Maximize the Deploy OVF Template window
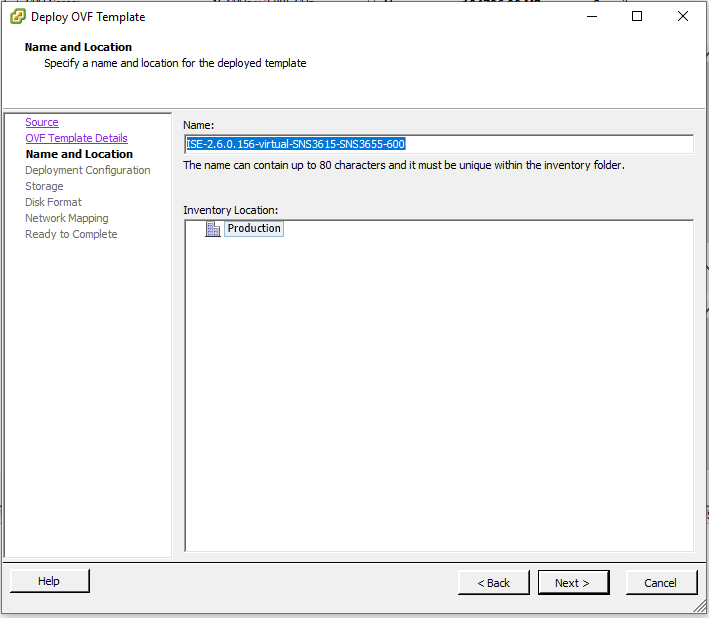Viewport: 709px width, 618px height. (637, 17)
